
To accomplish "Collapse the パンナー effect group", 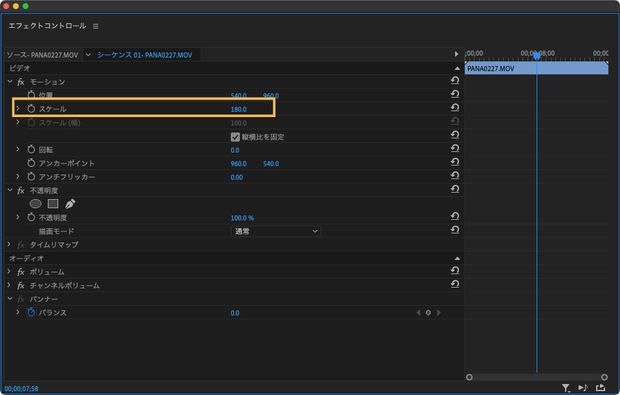I will click(10, 299).
